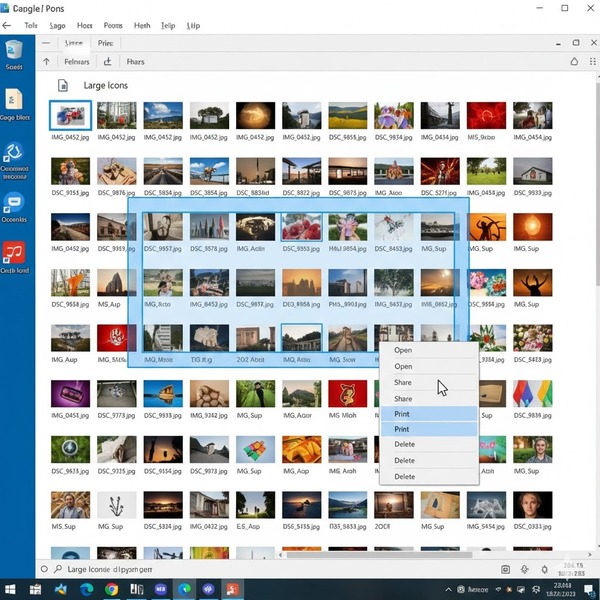Image resolution: width=600 pixels, height=600 pixels.
Task: Select the Limre tab
Action: pos(74,43)
